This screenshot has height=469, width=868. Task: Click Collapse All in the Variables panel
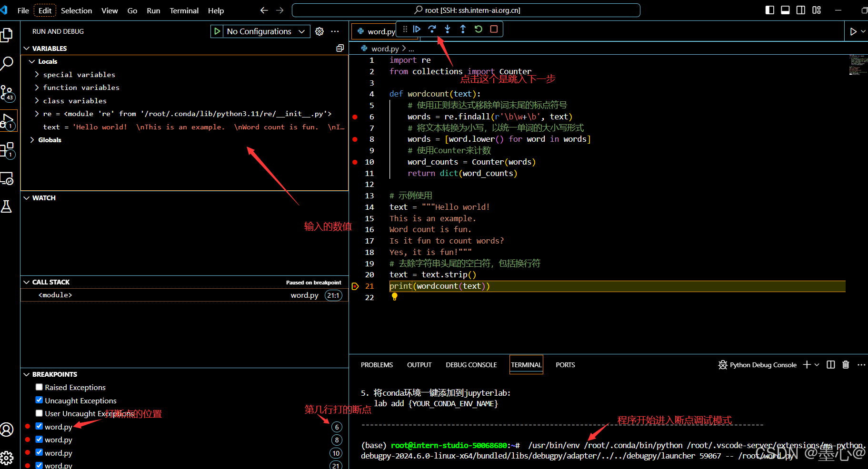pos(339,48)
